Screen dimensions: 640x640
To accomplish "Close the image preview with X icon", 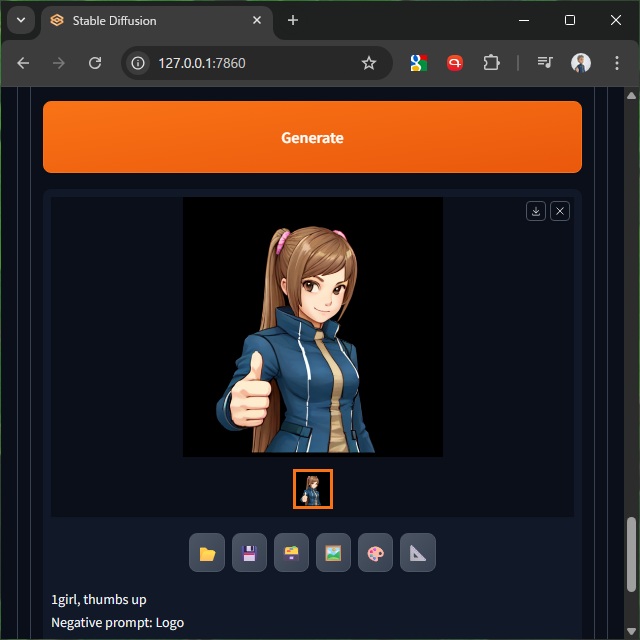I will [560, 211].
